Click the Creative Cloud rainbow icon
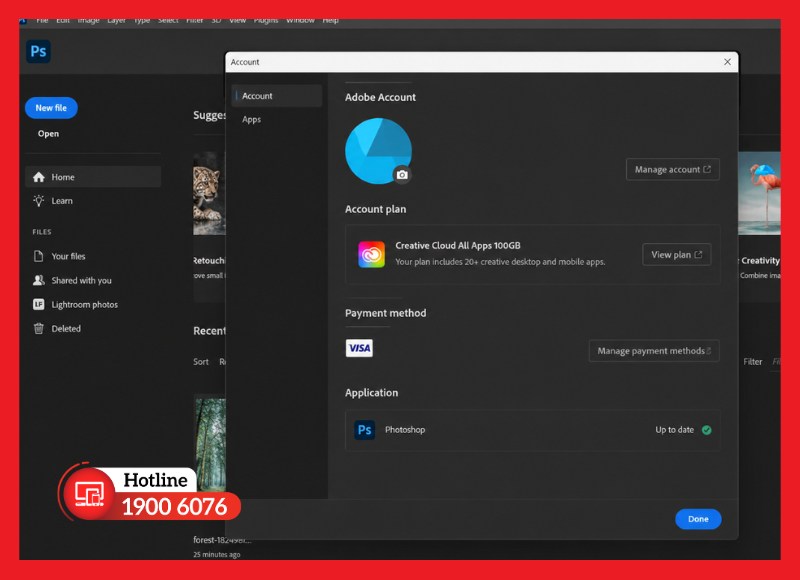 [x=371, y=254]
